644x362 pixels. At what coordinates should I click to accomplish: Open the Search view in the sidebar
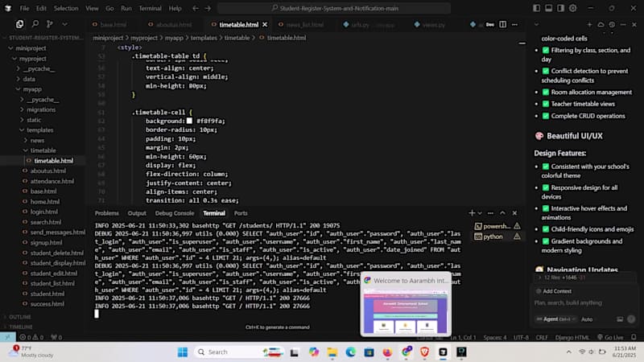pos(35,24)
